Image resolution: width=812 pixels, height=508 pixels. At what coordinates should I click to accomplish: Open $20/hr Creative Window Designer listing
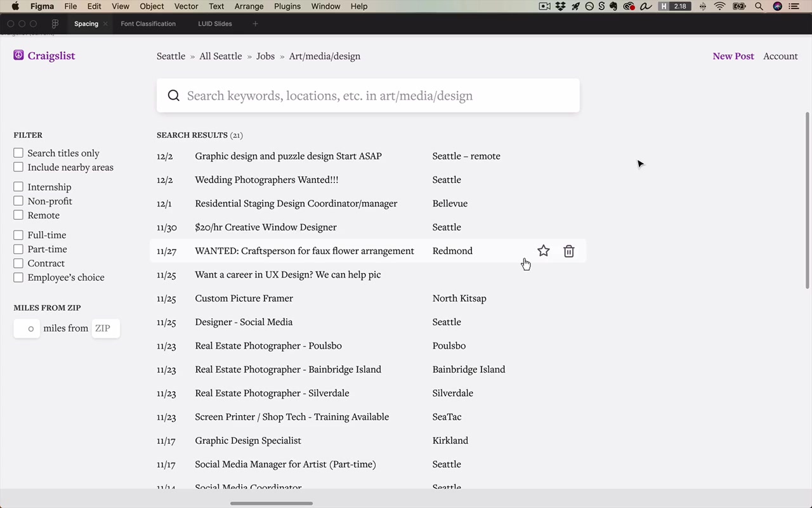(266, 227)
